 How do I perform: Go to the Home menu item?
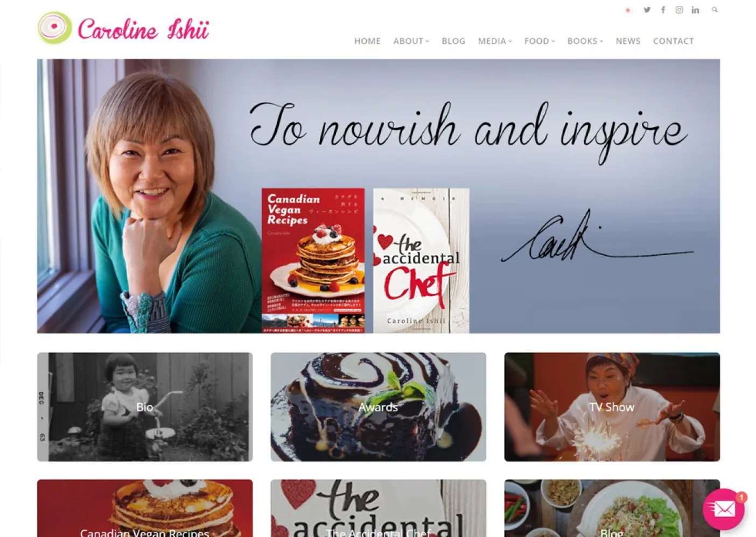[x=367, y=41]
